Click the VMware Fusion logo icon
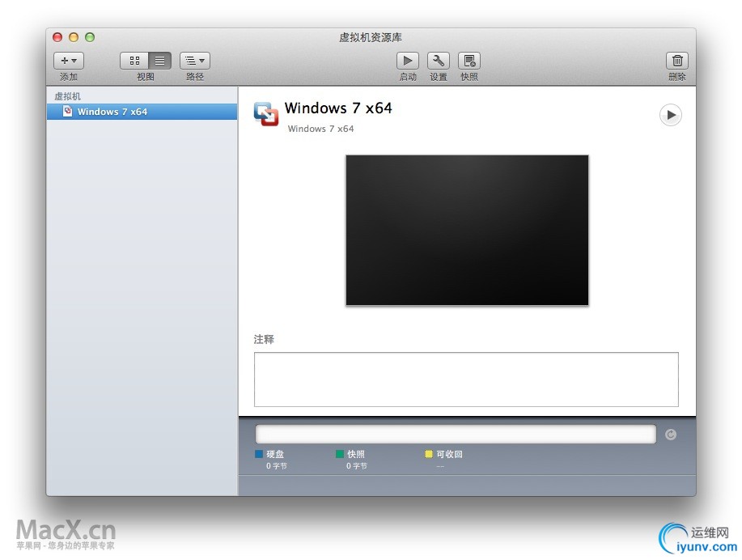Screen dimensions: 742x560 click(266, 114)
